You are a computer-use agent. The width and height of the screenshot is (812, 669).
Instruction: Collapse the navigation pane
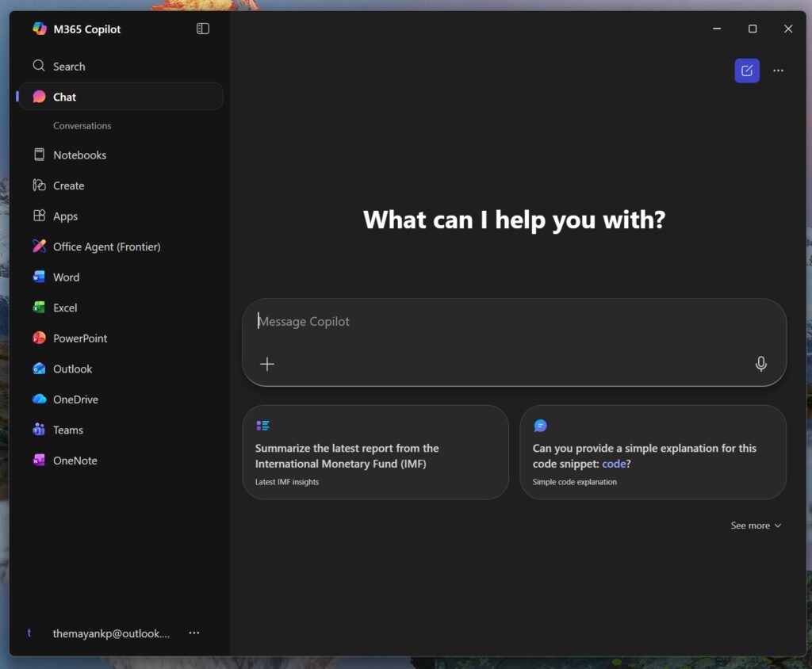click(x=202, y=29)
